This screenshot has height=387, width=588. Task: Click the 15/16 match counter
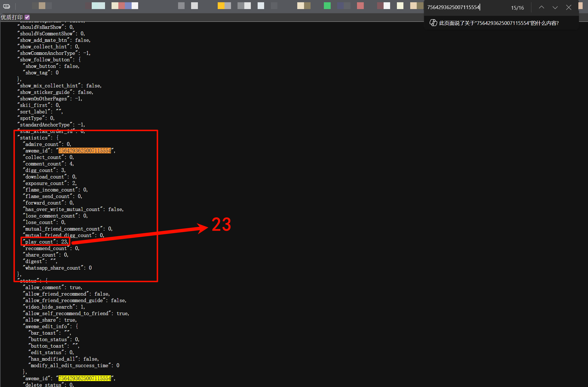517,8
